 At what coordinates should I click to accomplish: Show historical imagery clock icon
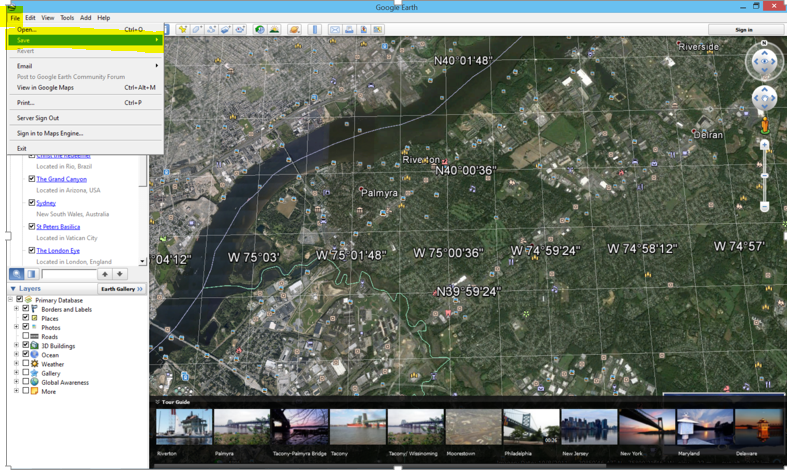tap(259, 30)
